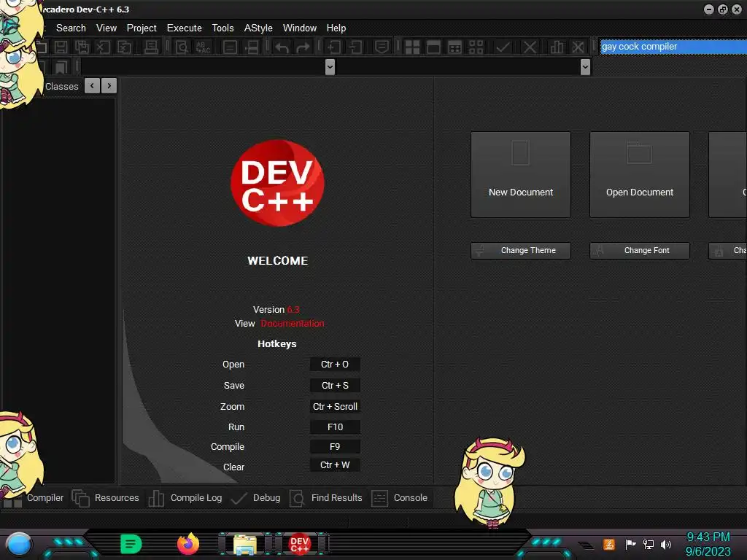Screen dimensions: 747x560
Task: Click the Stop Execution X toolbar icon
Action: [530, 47]
